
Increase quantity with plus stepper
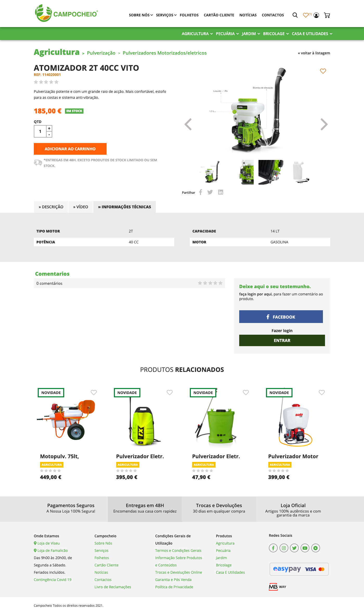(x=49, y=128)
